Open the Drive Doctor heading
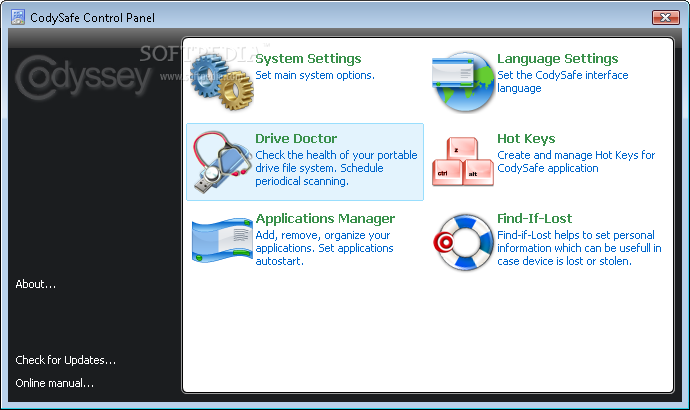690x410 pixels. 296,139
